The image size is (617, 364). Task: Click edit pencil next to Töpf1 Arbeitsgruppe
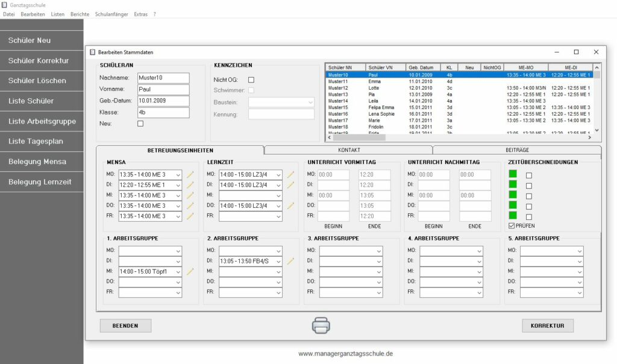[190, 272]
